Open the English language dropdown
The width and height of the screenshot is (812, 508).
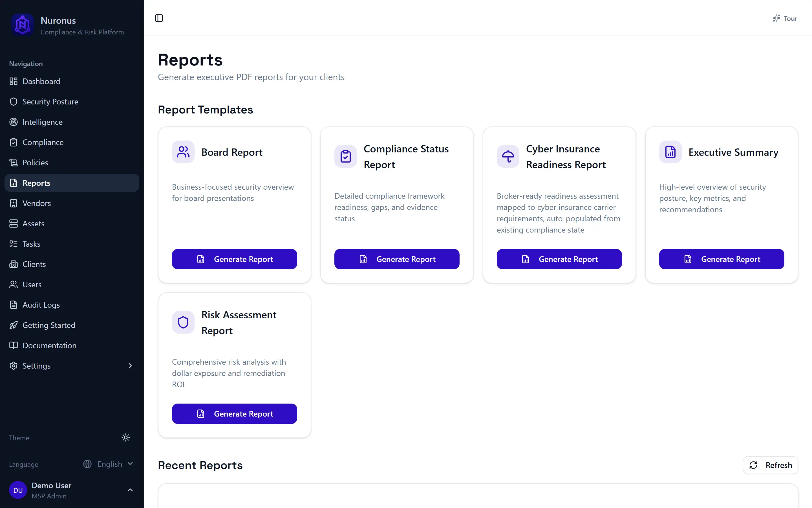(x=108, y=464)
